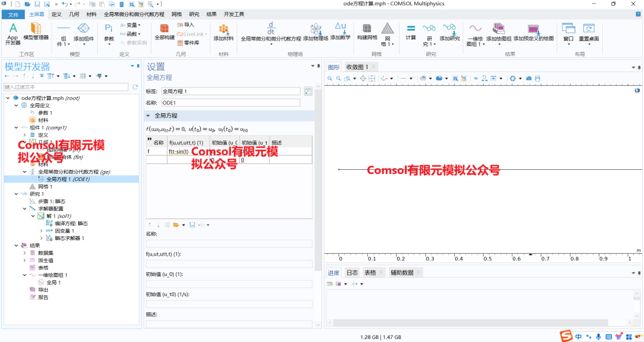Screen dimensions: 644x342
Task: Switch to the 几何 ribbon tab
Action: (74, 14)
